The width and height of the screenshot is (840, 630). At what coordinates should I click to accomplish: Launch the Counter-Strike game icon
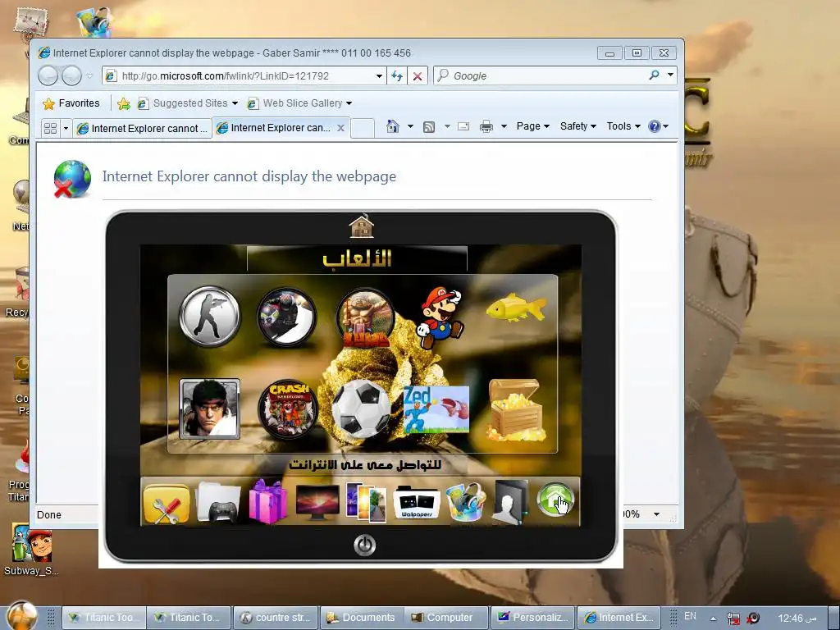pos(209,316)
